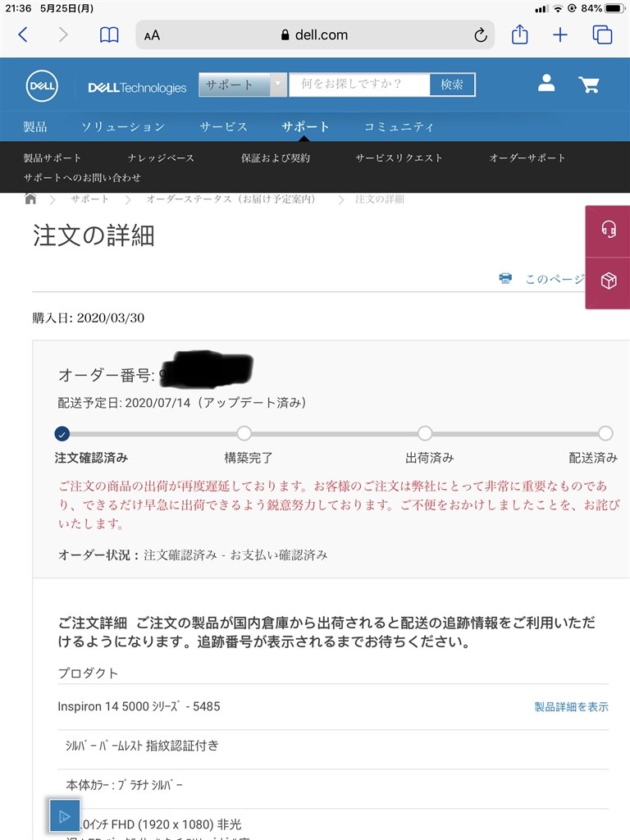Viewport: 630px width, 840px height.
Task: Open the サポート search category dropdown
Action: (x=242, y=84)
